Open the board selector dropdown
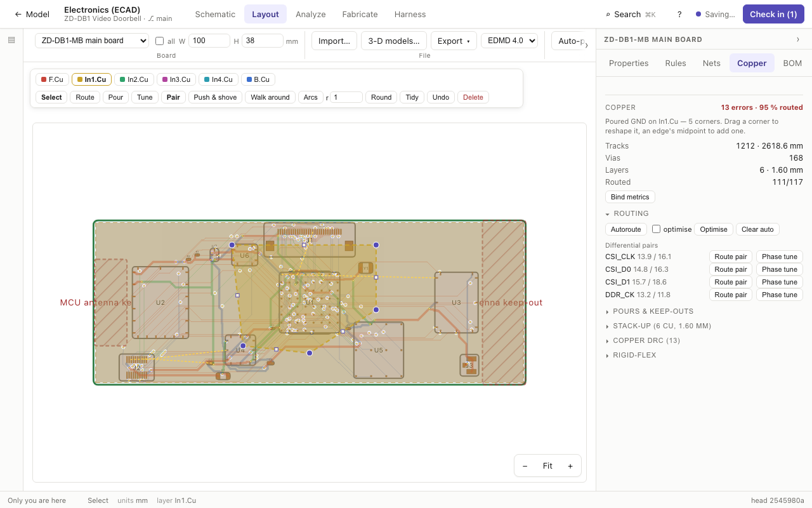Screen dimensions: 812x508 coord(92,41)
